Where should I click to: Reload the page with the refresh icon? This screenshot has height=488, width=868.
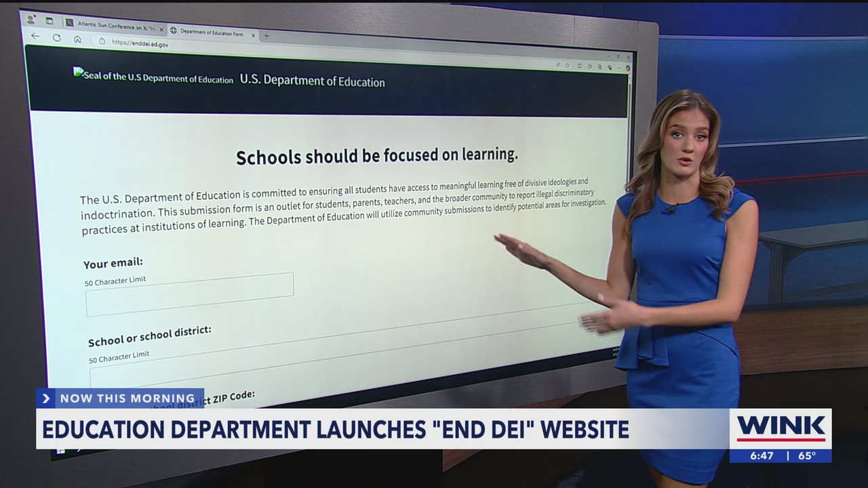(57, 38)
